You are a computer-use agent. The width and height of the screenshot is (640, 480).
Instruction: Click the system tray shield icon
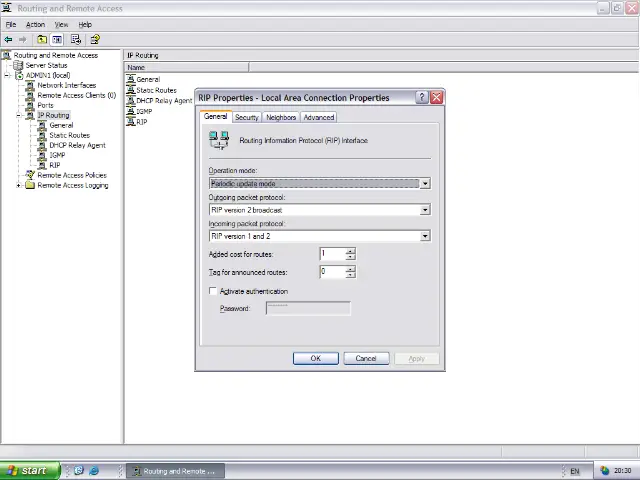click(x=604, y=471)
